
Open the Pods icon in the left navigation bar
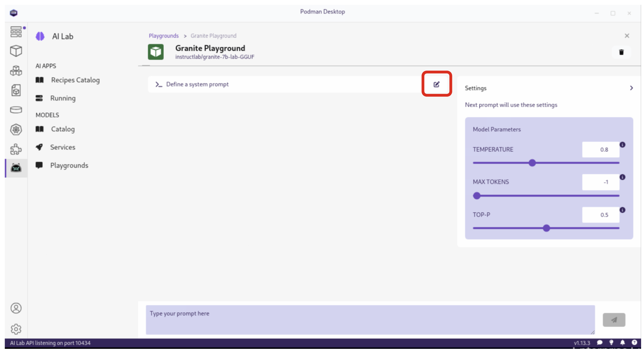(16, 71)
